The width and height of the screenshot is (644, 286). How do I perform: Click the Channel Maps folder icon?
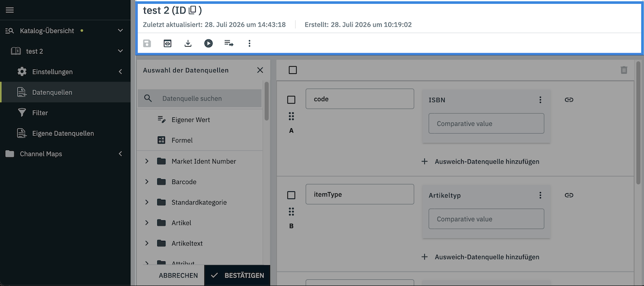(x=10, y=154)
